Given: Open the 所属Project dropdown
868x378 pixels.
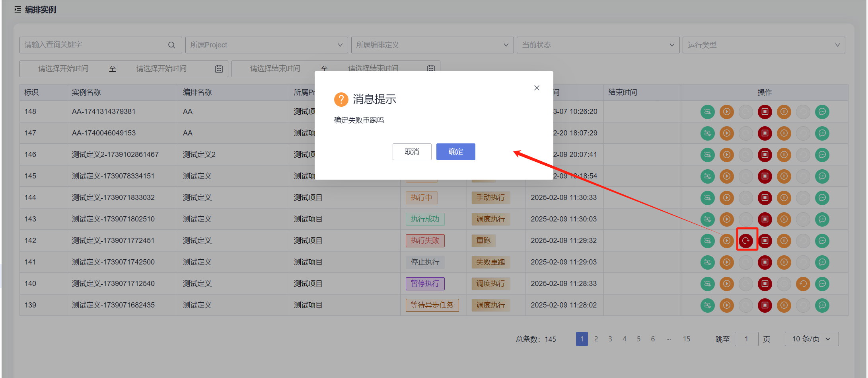Looking at the screenshot, I should (x=267, y=45).
